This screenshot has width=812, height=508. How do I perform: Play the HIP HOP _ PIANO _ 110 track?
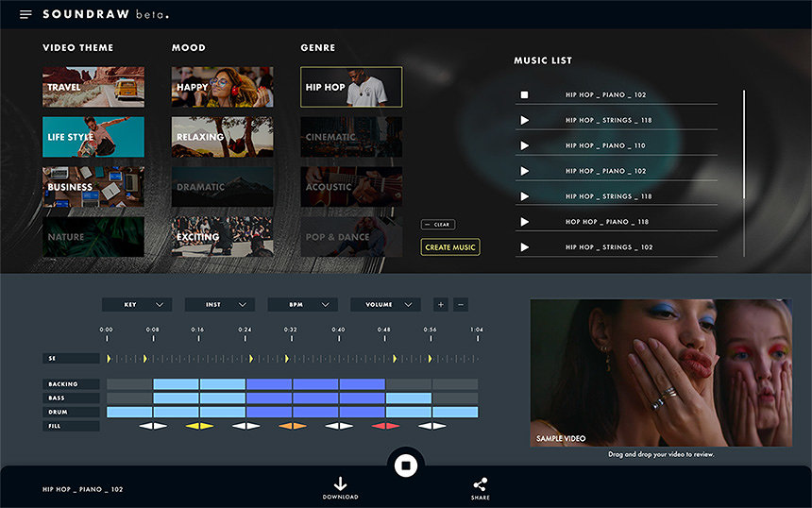(x=525, y=145)
